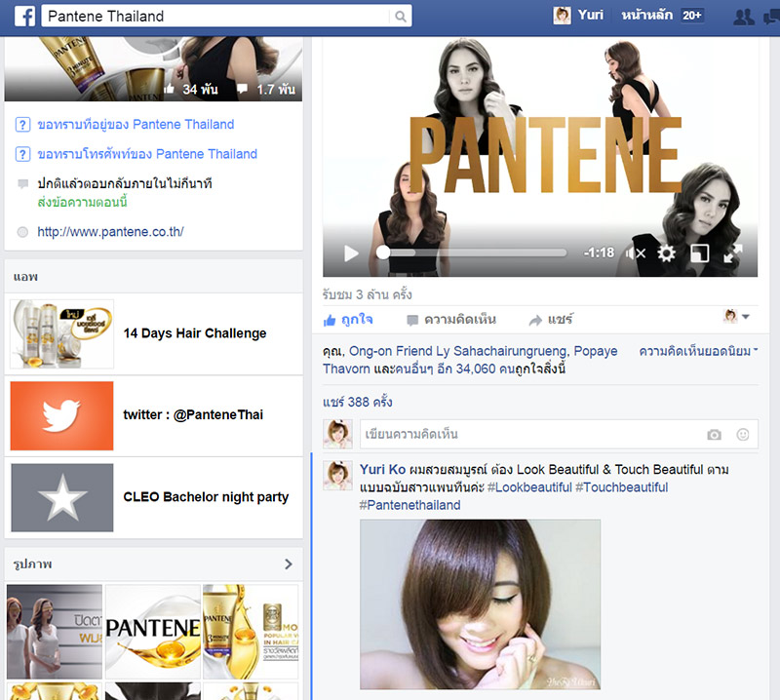
Task: Click the grey star app icon
Action: coord(62,497)
